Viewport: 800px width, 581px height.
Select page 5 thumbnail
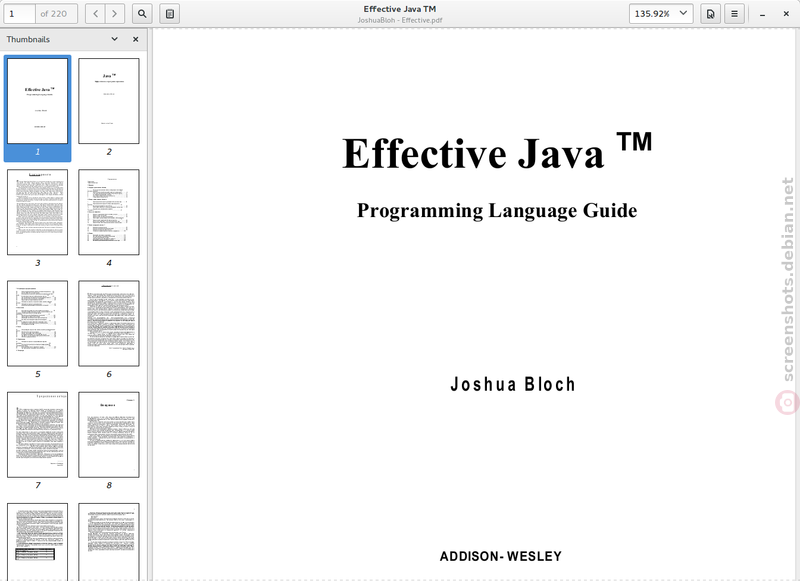37,323
